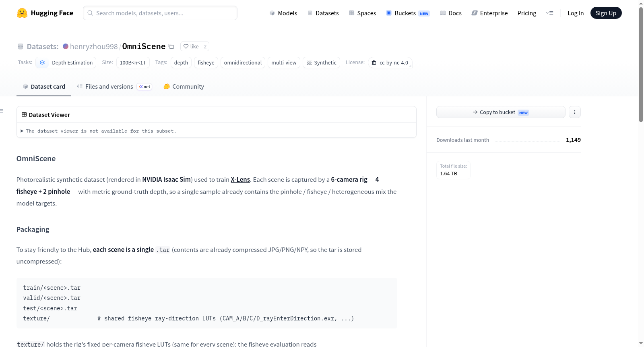
Task: Expand the additional navigation menu icon
Action: [x=549, y=13]
